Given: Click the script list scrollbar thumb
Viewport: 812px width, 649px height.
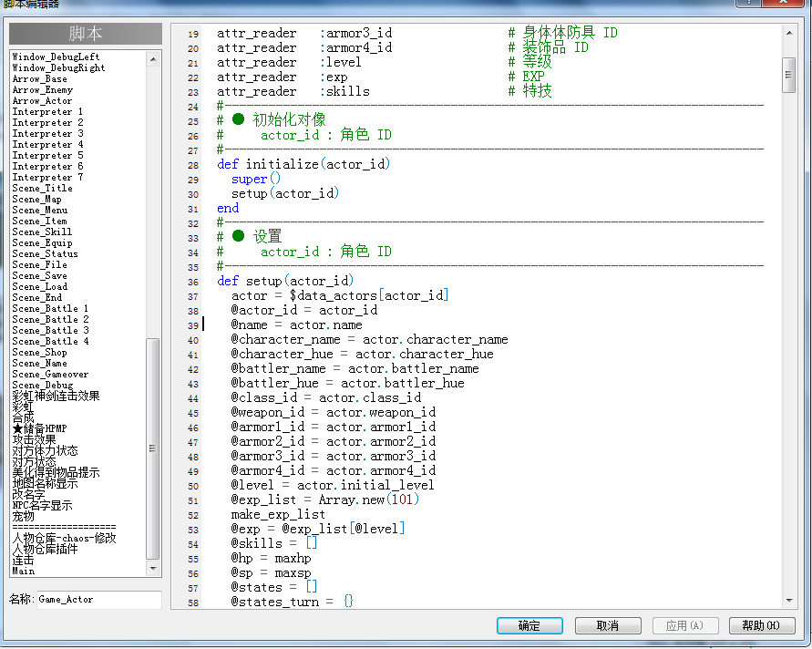Looking at the screenshot, I should coord(153,448).
